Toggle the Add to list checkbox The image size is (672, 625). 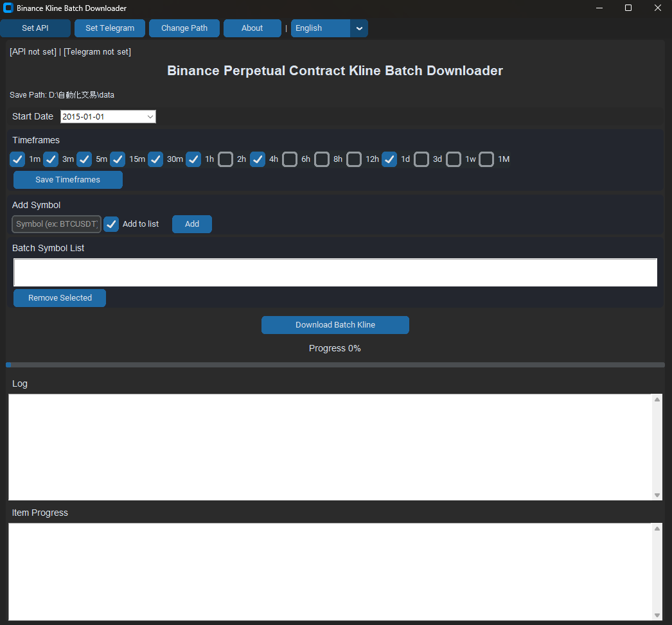(111, 224)
